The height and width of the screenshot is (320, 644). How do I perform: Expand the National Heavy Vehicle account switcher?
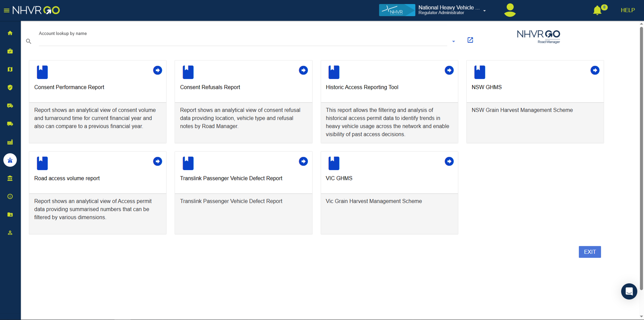click(x=484, y=11)
